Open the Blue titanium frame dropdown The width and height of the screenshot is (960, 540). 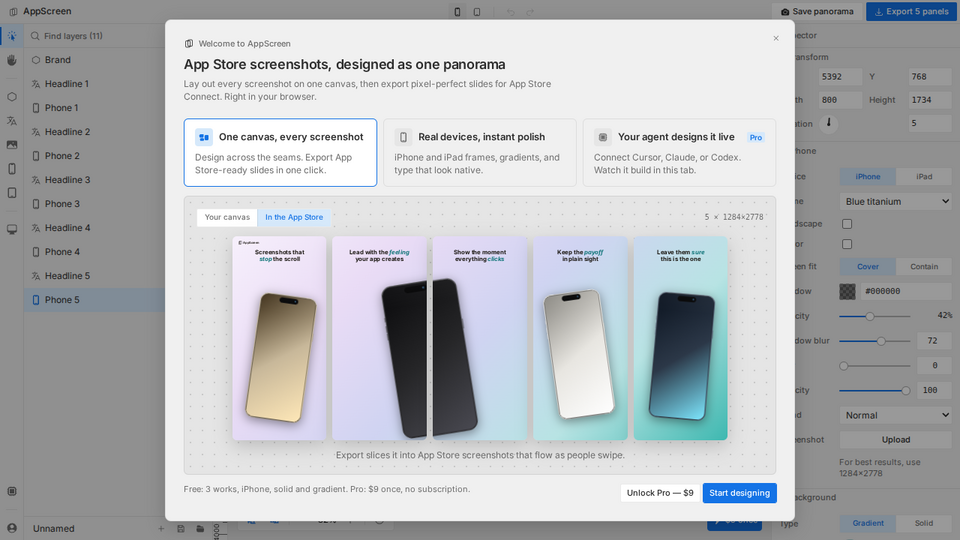tap(896, 201)
